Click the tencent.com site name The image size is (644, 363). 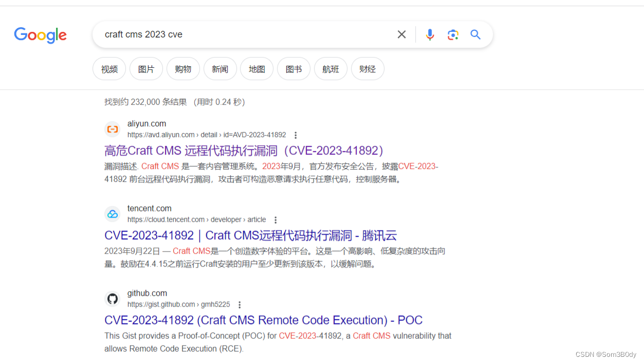(150, 208)
